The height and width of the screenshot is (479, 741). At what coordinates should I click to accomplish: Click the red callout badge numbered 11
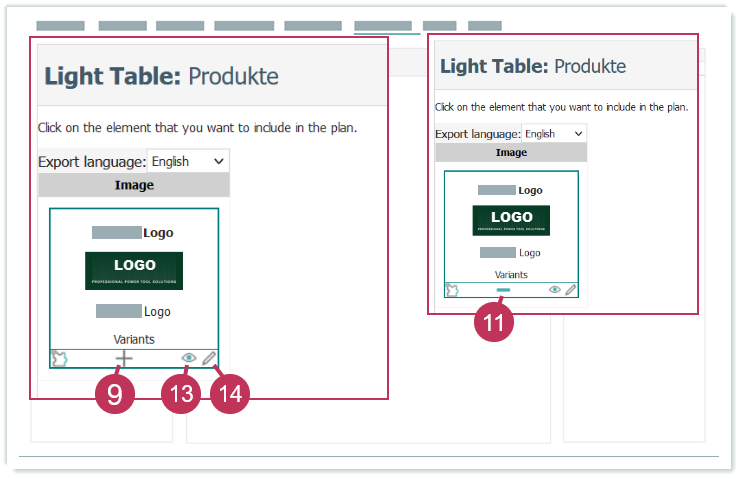coord(494,323)
